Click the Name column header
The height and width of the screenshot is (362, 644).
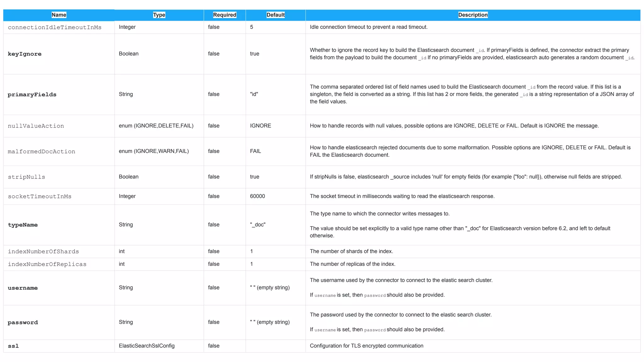pyautogui.click(x=59, y=15)
